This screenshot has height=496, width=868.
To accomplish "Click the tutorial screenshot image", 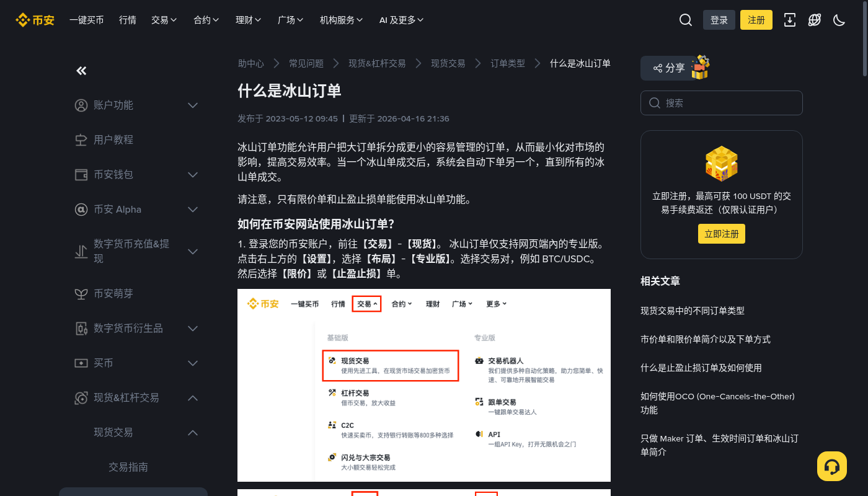I will [x=424, y=385].
